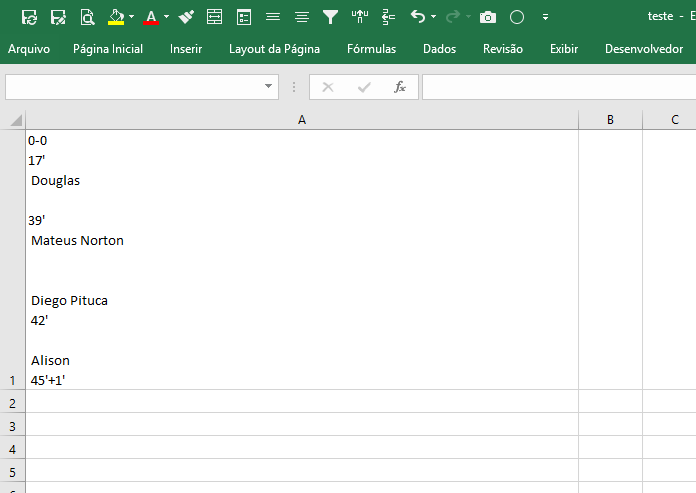Viewport: 696px width, 493px height.
Task: Select row 1 header
Action: tap(12, 260)
